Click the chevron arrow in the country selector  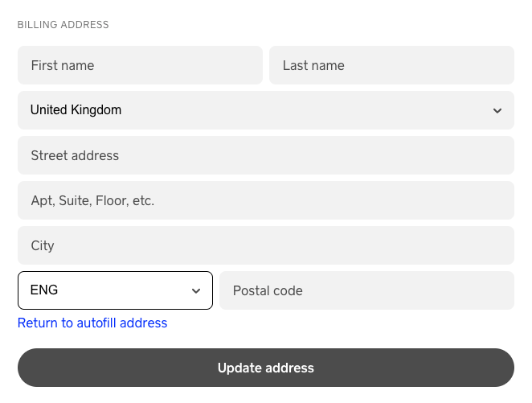coord(497,111)
